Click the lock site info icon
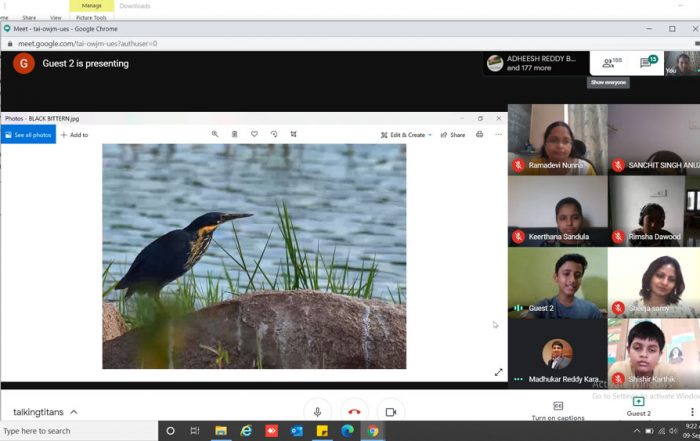Viewport: 700px width, 441px height. 10,44
